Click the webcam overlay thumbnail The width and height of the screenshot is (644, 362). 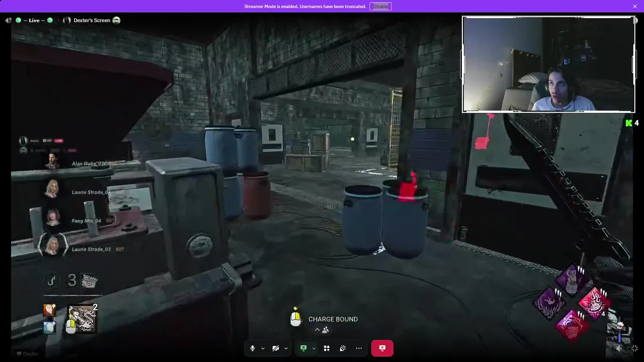click(548, 64)
